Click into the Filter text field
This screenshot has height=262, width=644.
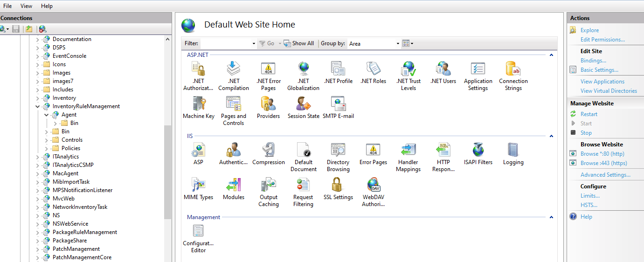[226, 43]
